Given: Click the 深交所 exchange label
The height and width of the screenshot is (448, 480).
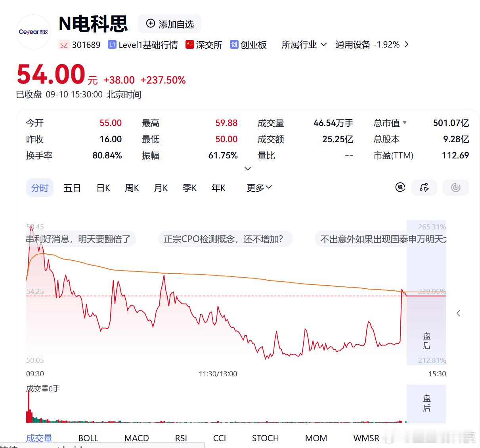Looking at the screenshot, I should (209, 45).
